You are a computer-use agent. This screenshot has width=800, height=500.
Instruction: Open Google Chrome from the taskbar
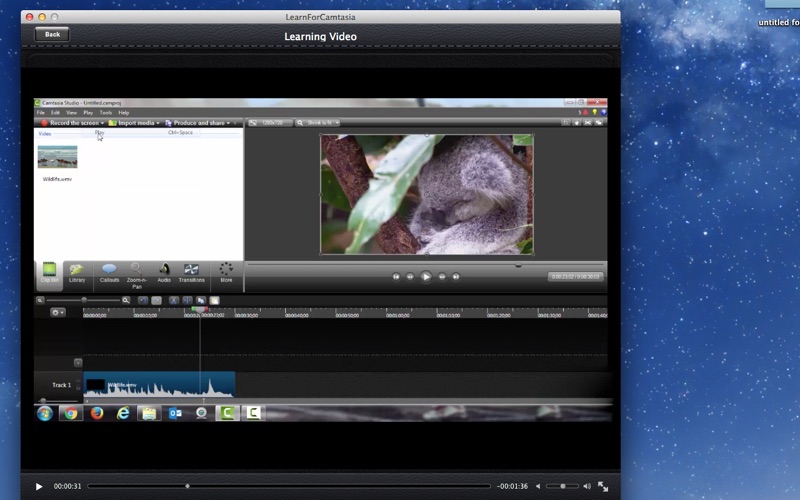[71, 413]
